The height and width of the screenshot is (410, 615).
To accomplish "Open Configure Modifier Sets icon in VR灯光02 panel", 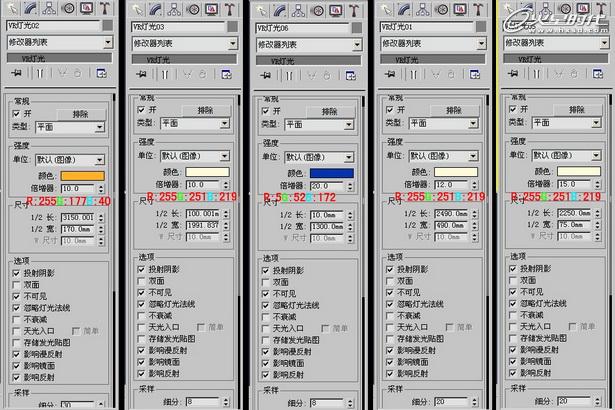I will [x=102, y=73].
